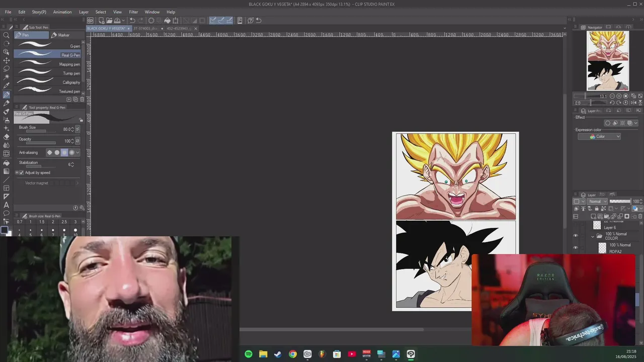Image resolution: width=644 pixels, height=362 pixels.
Task: Open Brush Size dynamics dropdown button
Action: (77, 129)
